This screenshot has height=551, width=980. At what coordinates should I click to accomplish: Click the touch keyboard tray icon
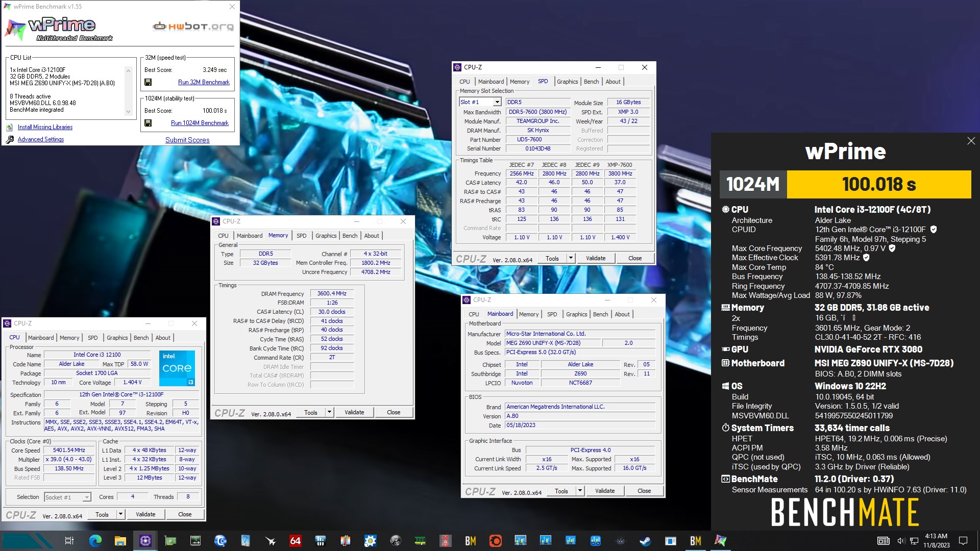(x=884, y=541)
